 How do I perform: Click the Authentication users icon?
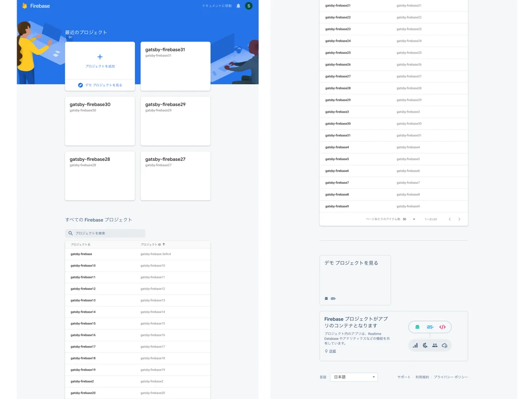tap(435, 345)
